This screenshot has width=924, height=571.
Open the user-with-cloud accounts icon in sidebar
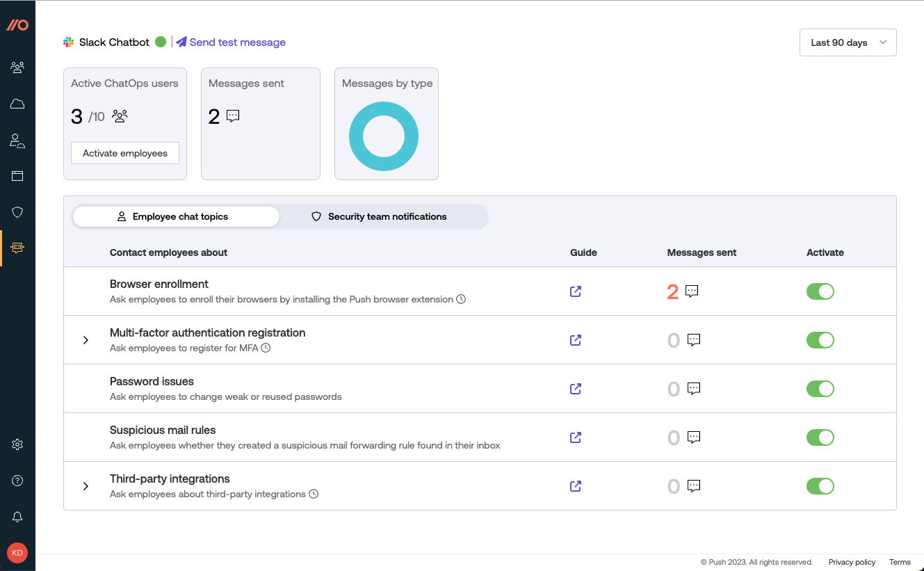click(17, 140)
